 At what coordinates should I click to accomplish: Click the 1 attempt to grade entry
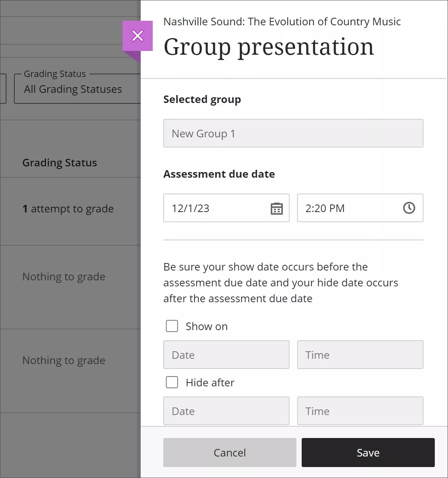click(68, 208)
